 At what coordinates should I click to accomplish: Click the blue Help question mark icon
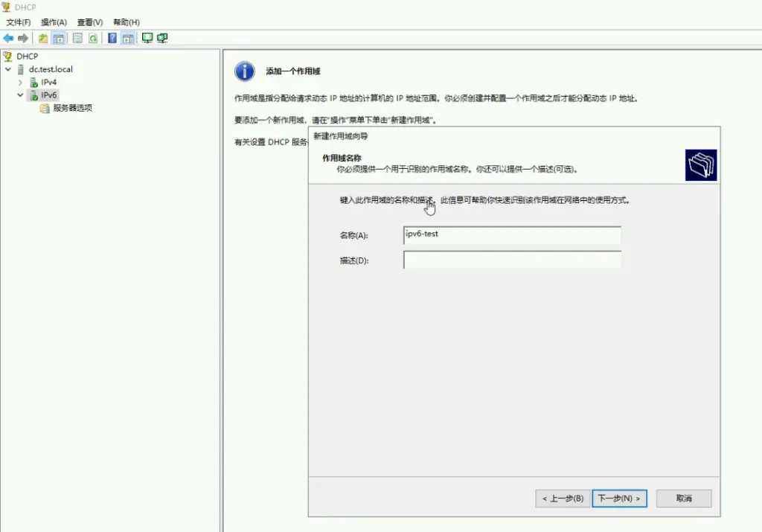[112, 38]
